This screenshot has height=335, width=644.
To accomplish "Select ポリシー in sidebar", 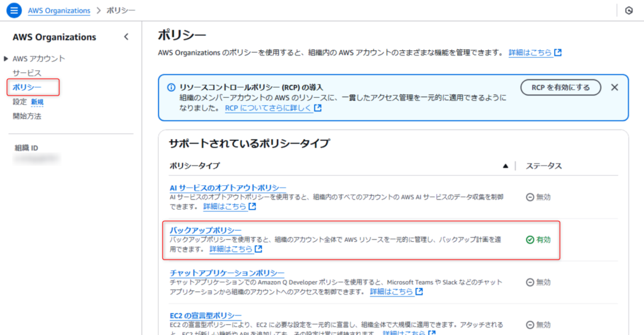I will point(27,88).
